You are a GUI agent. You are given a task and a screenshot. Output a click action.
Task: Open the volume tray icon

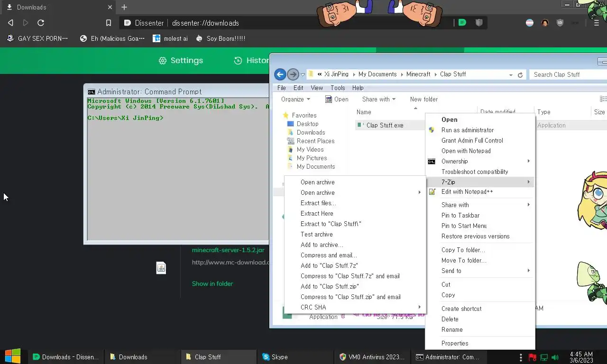[x=555, y=357]
